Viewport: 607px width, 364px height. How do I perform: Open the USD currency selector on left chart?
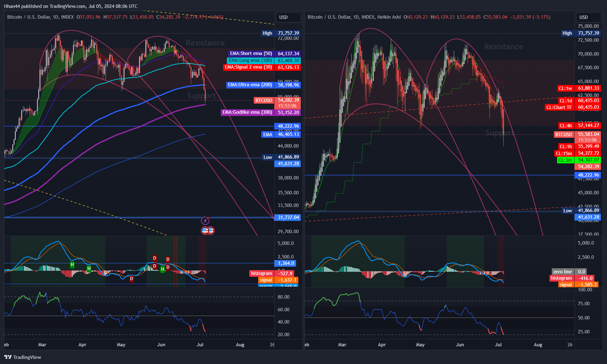click(288, 17)
